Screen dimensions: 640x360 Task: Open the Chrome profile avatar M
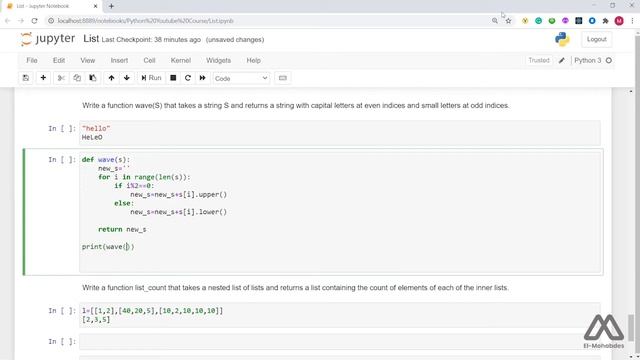pyautogui.click(x=619, y=21)
